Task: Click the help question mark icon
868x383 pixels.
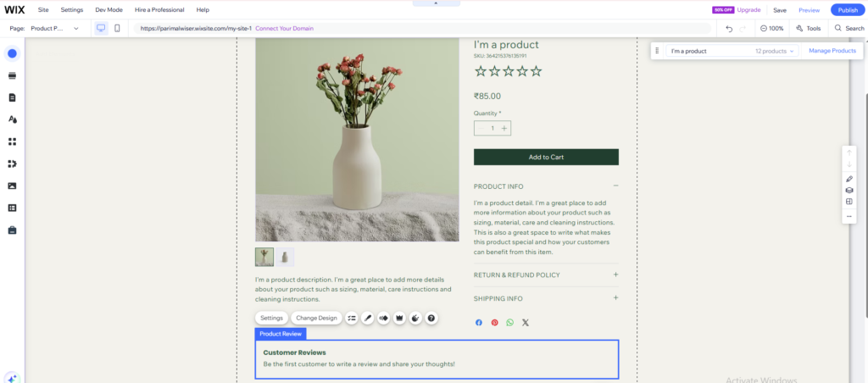Action: 431,319
